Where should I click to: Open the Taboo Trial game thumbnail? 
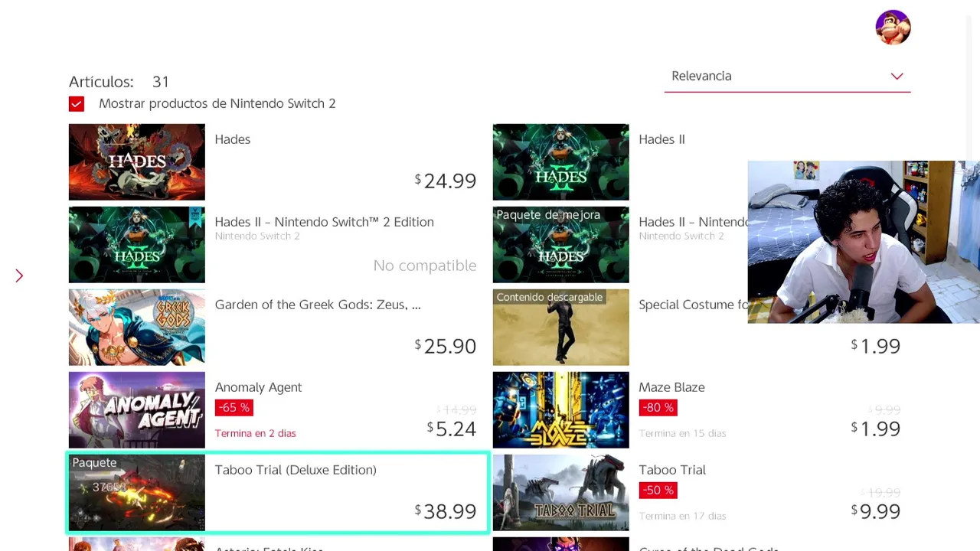pos(560,493)
